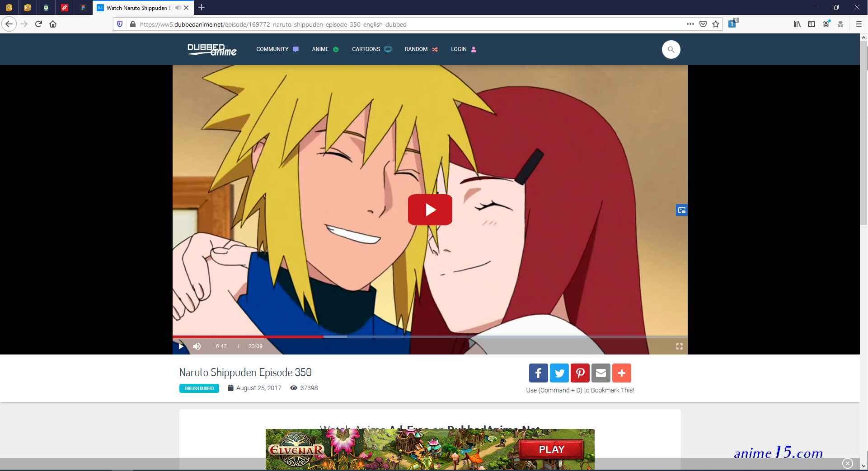The image size is (868, 471).
Task: Toggle the browser sidebar
Action: coord(812,24)
